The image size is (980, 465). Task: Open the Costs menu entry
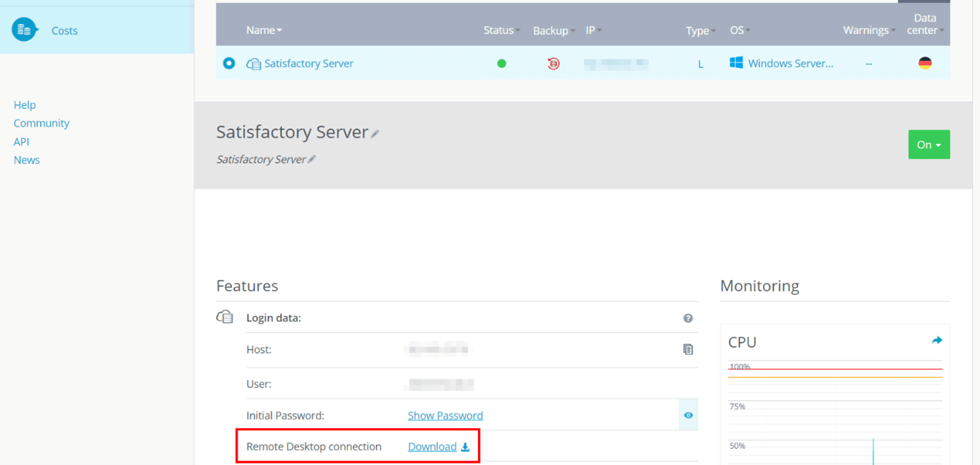coord(64,30)
